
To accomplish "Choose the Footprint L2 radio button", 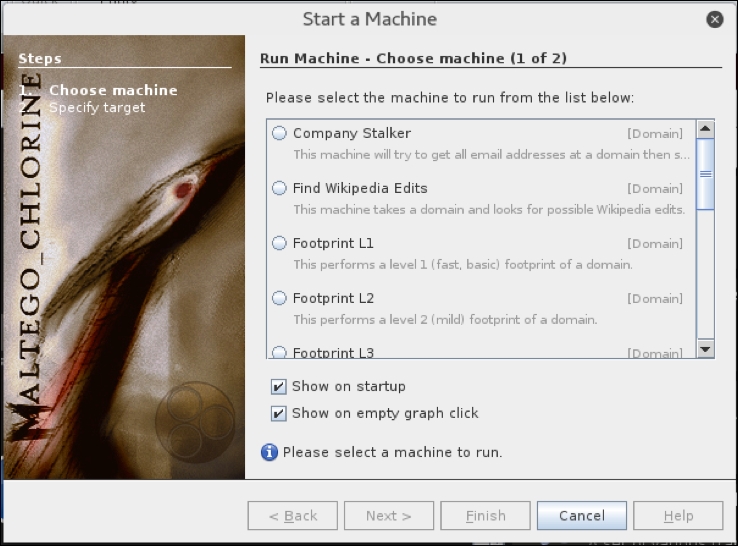I will click(x=279, y=298).
